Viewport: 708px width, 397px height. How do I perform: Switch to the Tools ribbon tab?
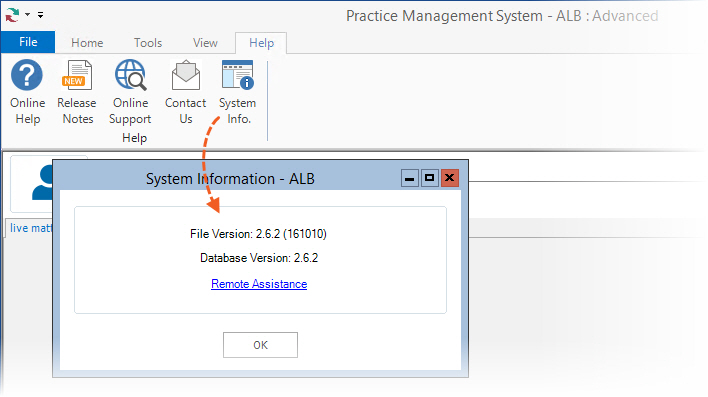[148, 43]
